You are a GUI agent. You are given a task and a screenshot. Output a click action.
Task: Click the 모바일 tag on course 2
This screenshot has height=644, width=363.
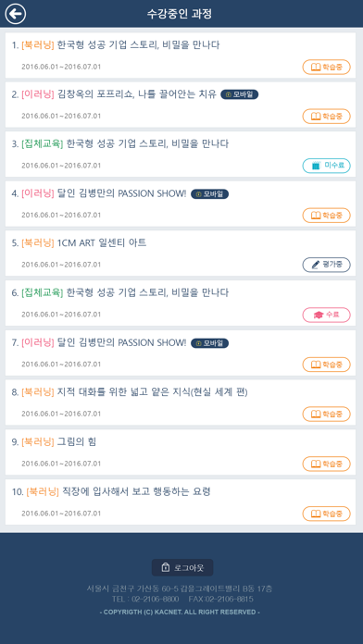240,94
